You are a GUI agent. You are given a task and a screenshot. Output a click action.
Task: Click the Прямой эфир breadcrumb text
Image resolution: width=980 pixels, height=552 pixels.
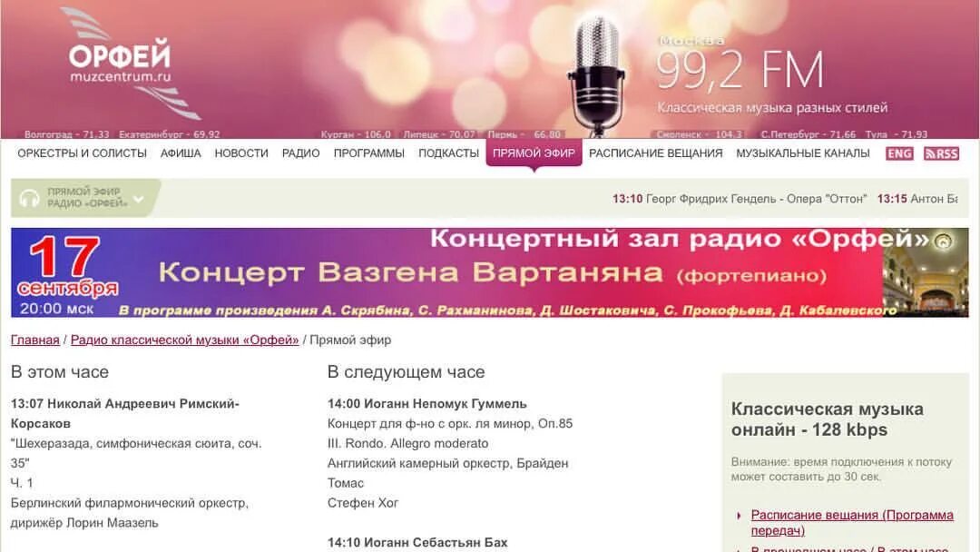click(x=350, y=340)
